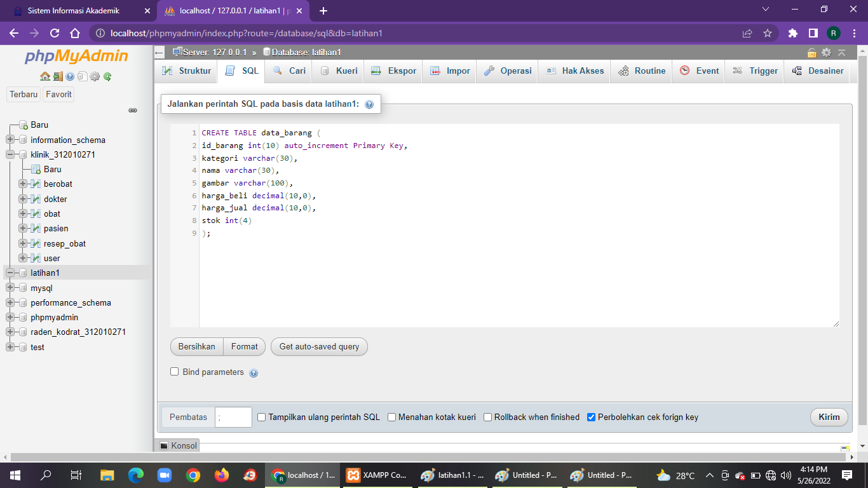Open phpMyAdmin documentation via question mark icon

tap(70, 76)
